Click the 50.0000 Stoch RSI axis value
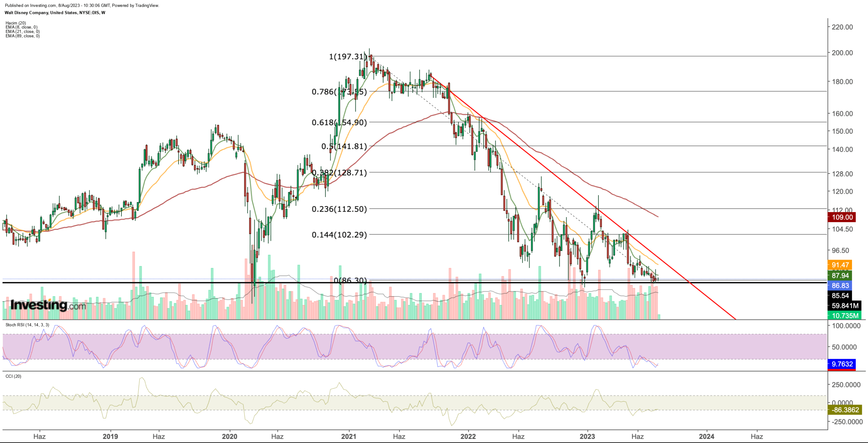868x443 pixels. (x=844, y=347)
